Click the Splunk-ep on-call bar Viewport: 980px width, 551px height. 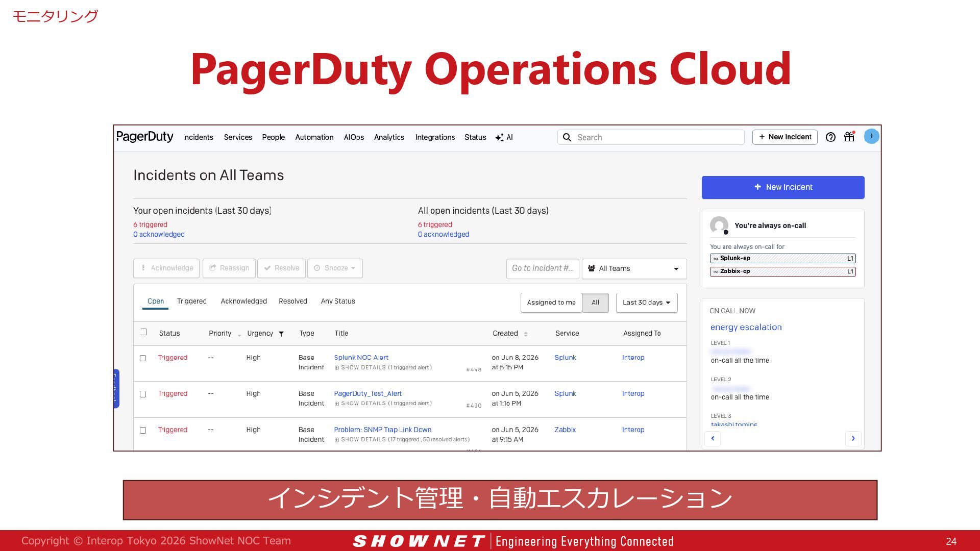[x=782, y=259]
